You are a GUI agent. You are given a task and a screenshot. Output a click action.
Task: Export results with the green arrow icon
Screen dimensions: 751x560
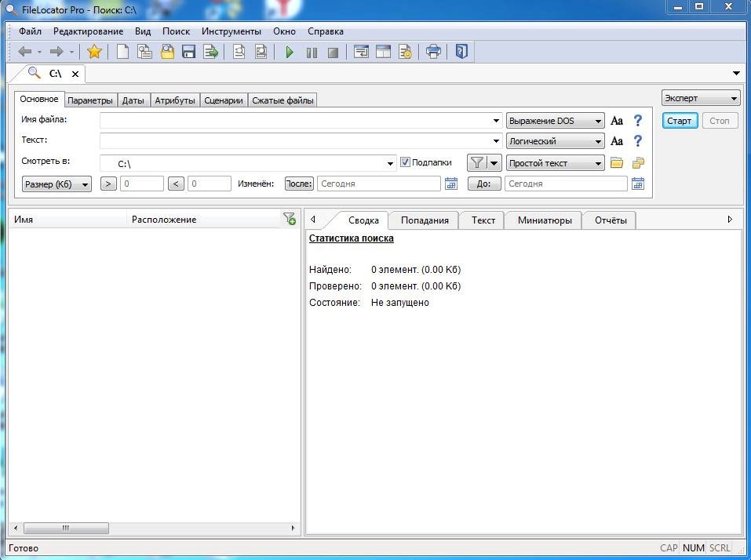tap(211, 52)
